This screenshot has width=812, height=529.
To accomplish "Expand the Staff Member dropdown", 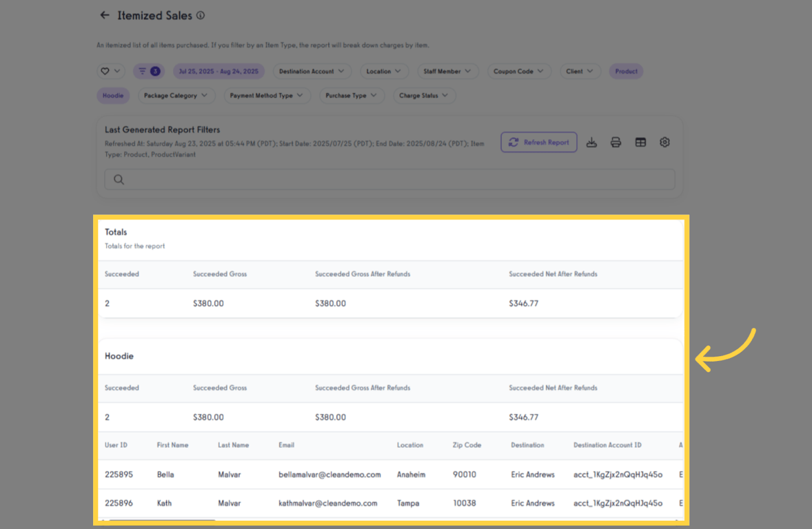I will coord(447,71).
